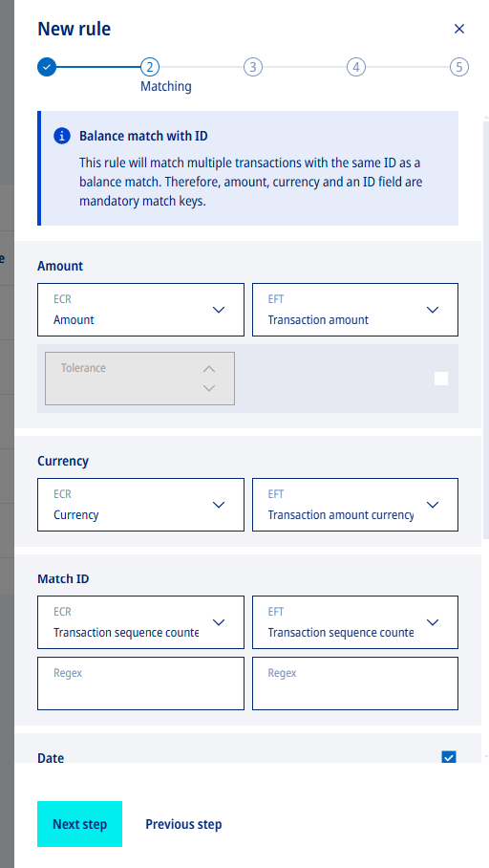
Task: Go to step 4 in wizard
Action: (x=356, y=68)
